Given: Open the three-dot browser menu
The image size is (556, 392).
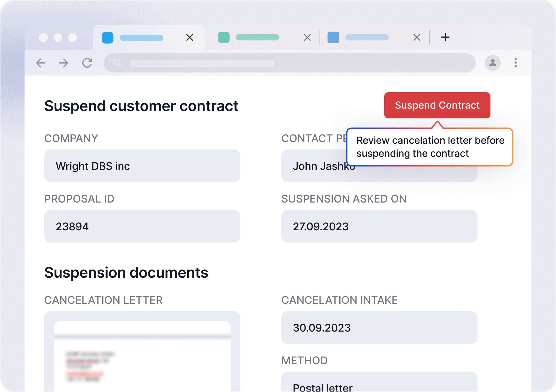Looking at the screenshot, I should coord(515,63).
